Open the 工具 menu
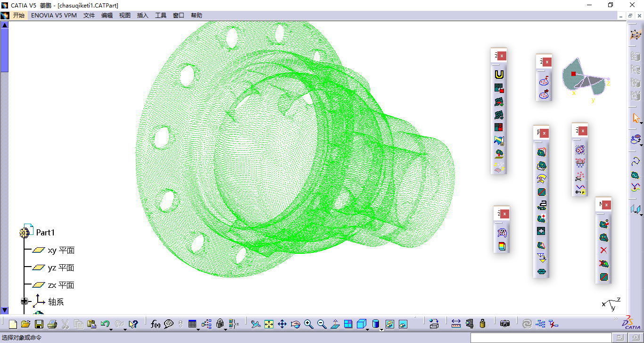The image size is (644, 343). [x=161, y=16]
